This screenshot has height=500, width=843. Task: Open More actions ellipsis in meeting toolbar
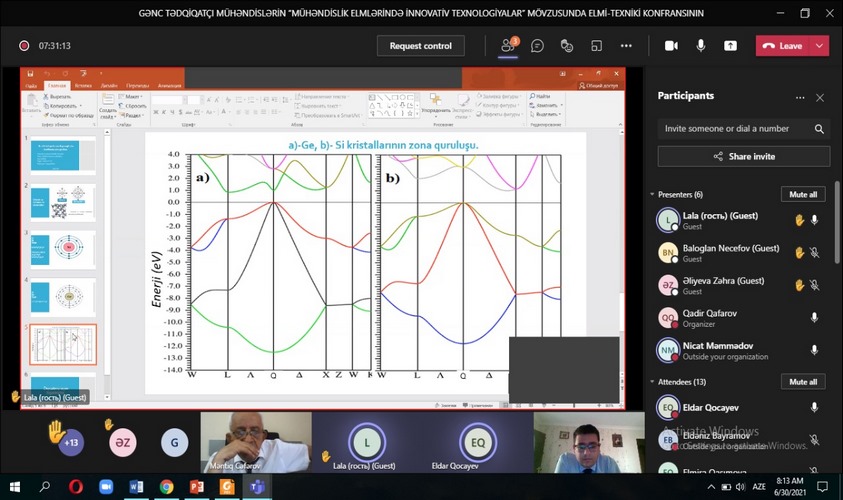click(x=627, y=46)
